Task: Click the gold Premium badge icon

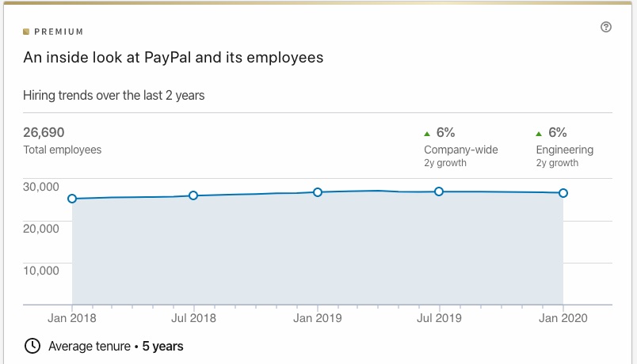Action: pyautogui.click(x=26, y=32)
